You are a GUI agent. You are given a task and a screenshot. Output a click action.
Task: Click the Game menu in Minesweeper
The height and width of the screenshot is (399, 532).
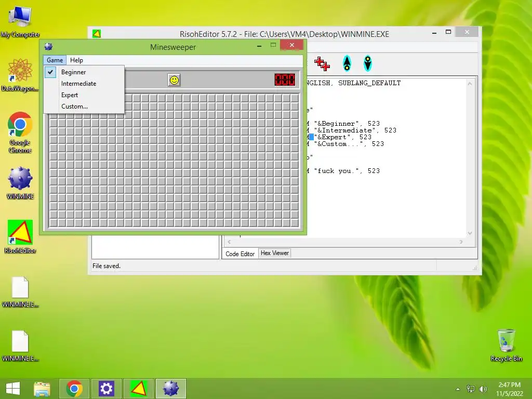pos(55,60)
